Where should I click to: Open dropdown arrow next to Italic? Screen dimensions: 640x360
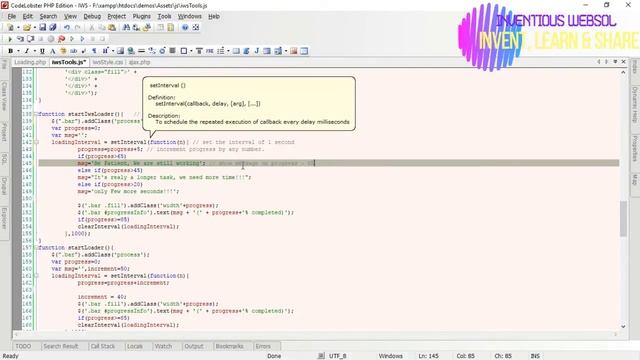click(x=34, y=51)
